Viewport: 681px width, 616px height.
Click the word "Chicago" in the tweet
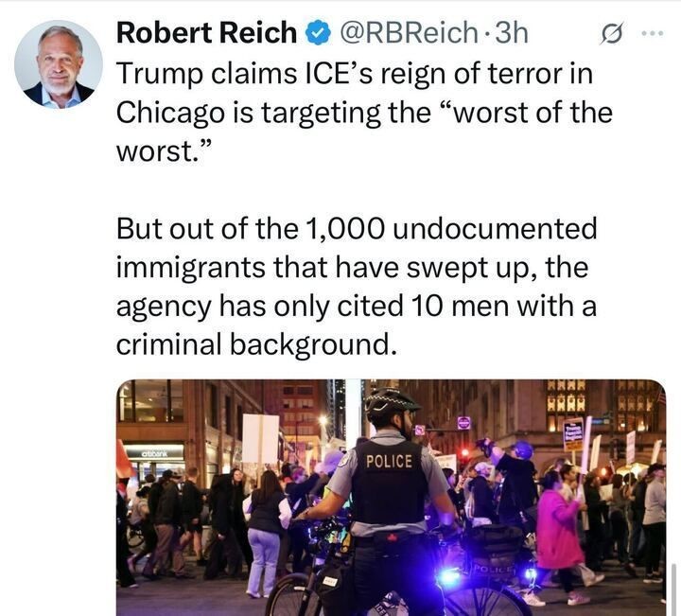coord(170,113)
